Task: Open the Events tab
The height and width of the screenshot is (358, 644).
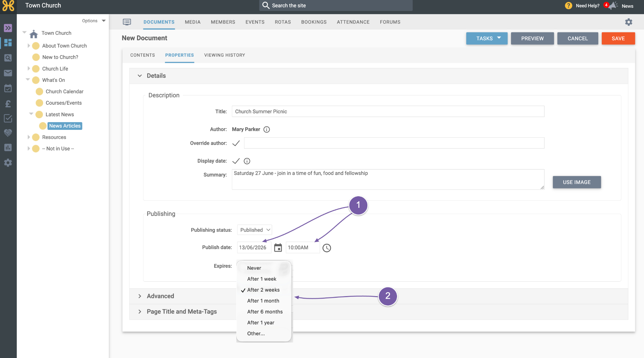Action: (x=255, y=22)
